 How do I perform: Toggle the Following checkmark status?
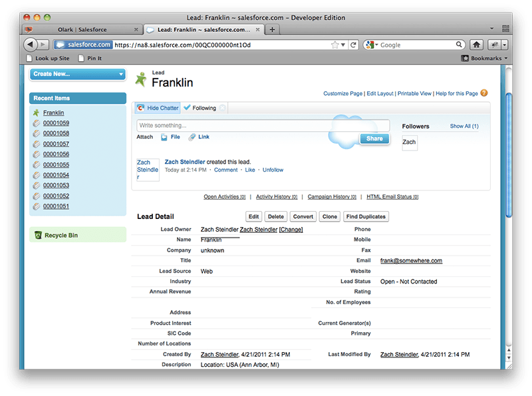188,108
